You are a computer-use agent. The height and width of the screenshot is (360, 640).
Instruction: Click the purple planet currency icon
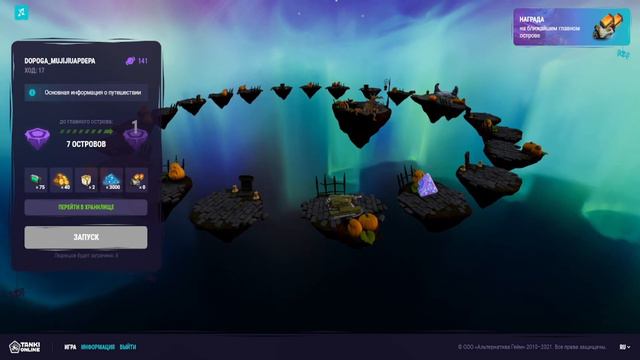130,61
